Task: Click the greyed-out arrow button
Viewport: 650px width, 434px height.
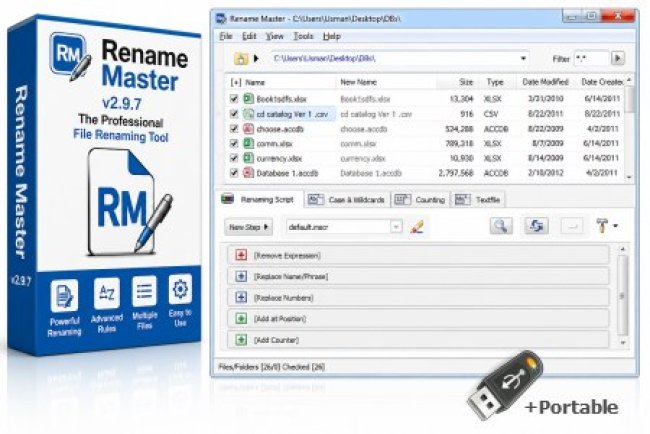Action: click(x=572, y=226)
